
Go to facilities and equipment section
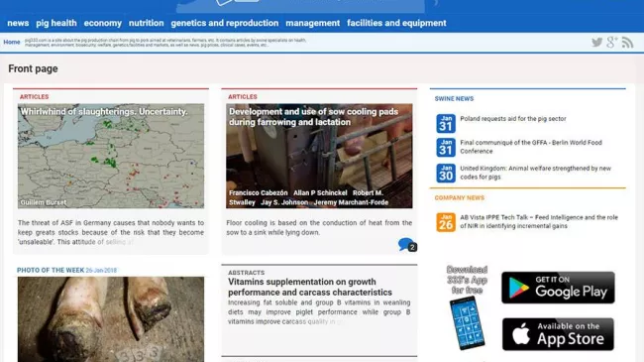click(x=396, y=23)
